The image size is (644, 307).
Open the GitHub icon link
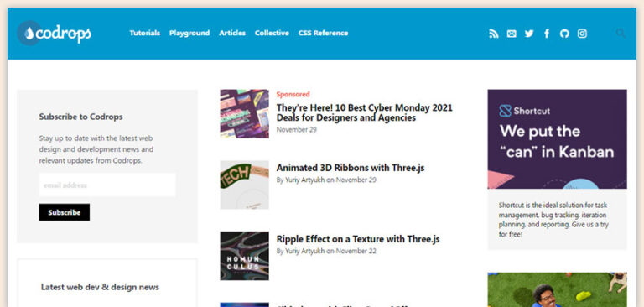coord(564,34)
